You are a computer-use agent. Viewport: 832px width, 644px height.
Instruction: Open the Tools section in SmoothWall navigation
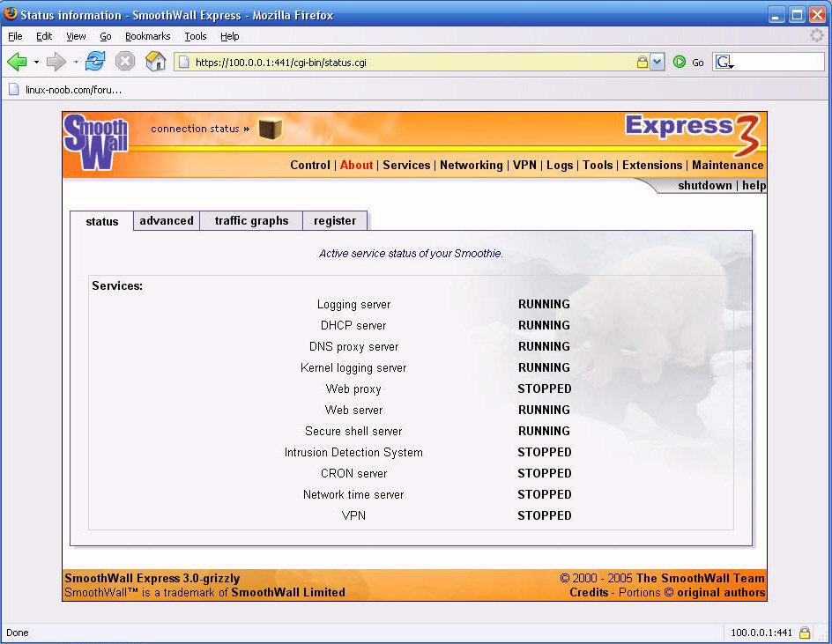[x=598, y=165]
